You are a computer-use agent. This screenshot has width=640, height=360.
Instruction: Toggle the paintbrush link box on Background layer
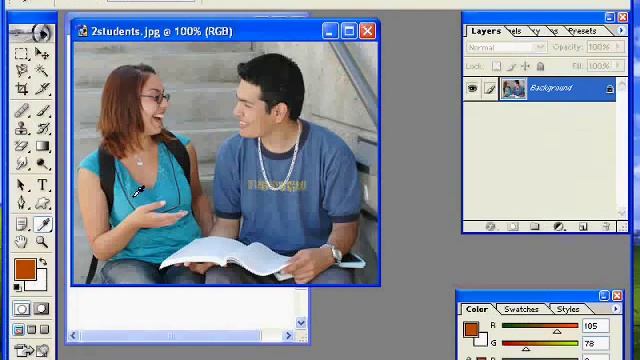click(490, 89)
